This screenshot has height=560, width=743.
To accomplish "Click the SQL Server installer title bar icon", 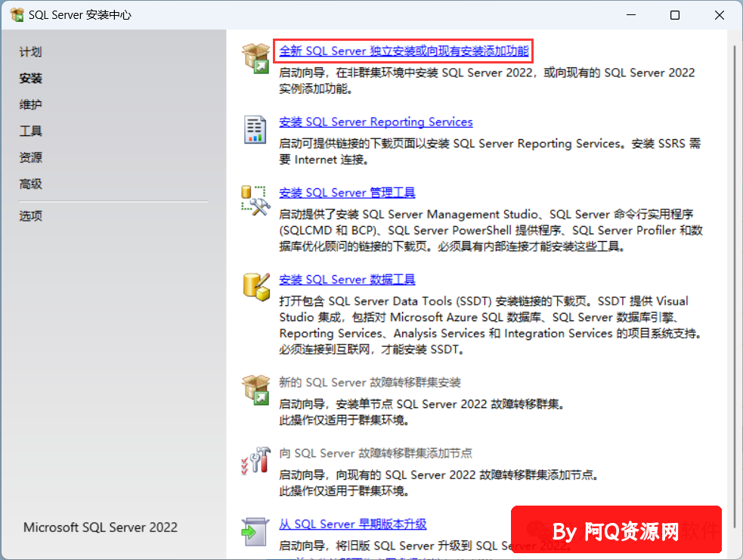I will [x=17, y=14].
